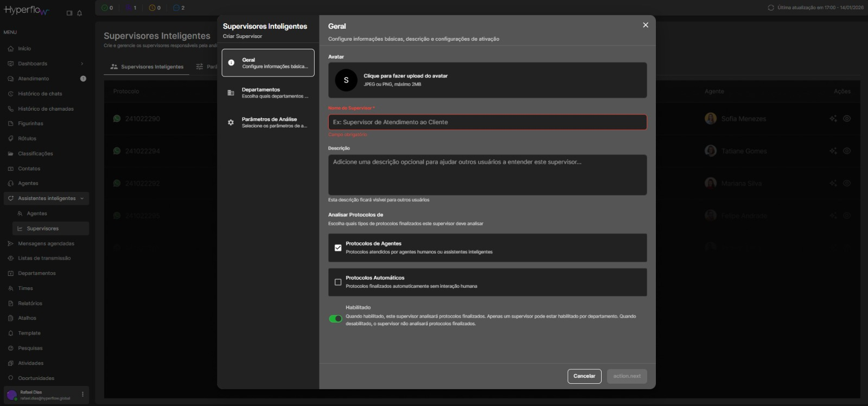The image size is (868, 406).
Task: Expand the Dashboards submenu chevron
Action: pos(82,64)
